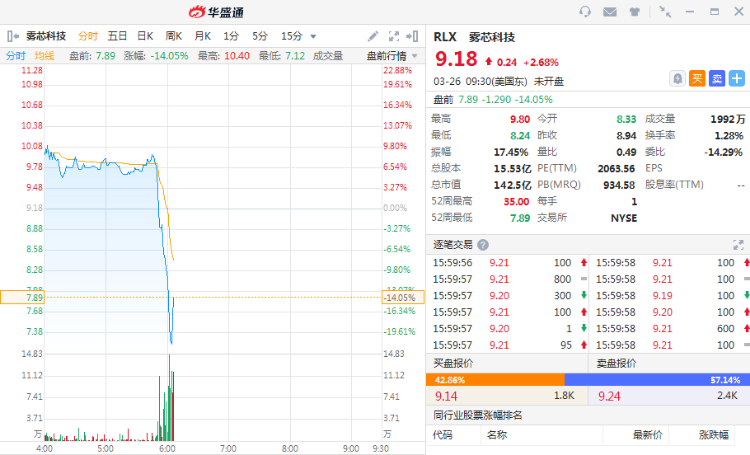Sort by 代码 column header
Screen dimensions: 750x455
tap(442, 434)
